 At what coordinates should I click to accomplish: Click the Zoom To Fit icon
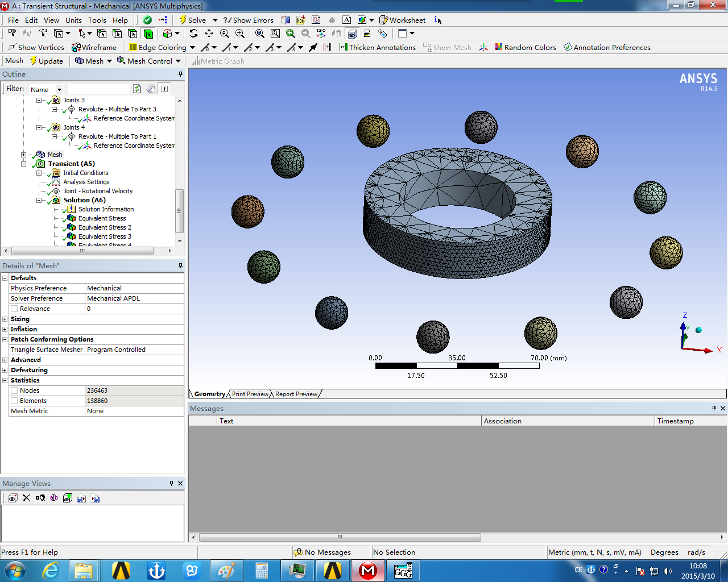pyautogui.click(x=260, y=34)
